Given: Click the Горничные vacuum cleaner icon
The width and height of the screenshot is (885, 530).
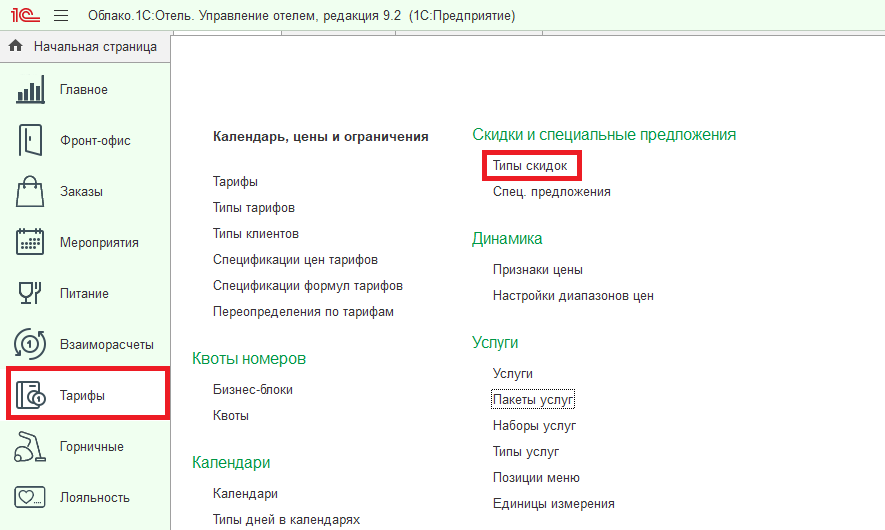Looking at the screenshot, I should pyautogui.click(x=30, y=446).
